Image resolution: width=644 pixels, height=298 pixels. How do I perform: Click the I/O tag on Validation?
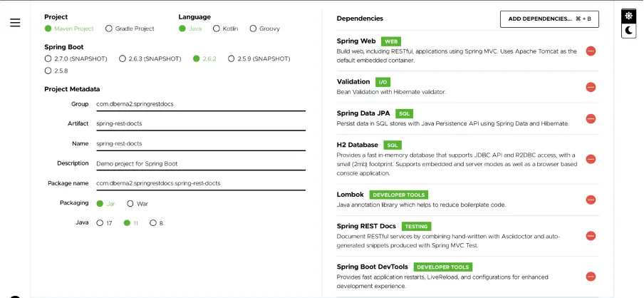tap(383, 82)
